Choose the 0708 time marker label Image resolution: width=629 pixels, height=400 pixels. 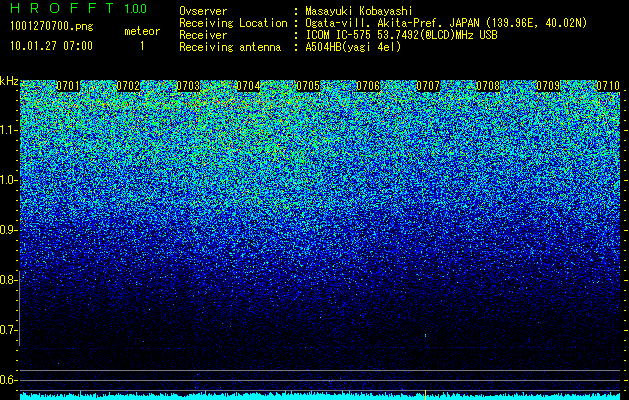point(488,86)
